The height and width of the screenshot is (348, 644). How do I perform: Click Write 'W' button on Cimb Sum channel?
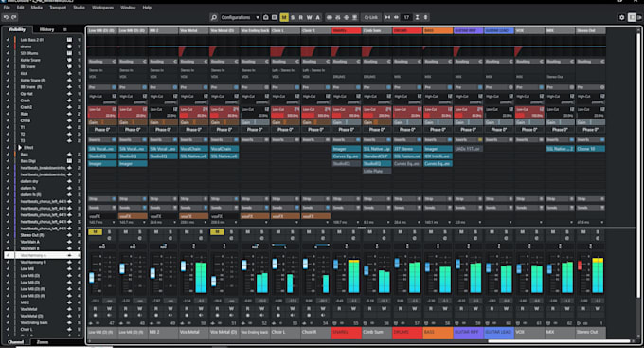(384, 308)
